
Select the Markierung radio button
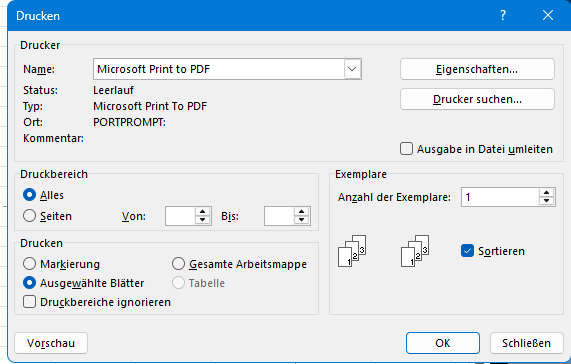click(x=29, y=264)
